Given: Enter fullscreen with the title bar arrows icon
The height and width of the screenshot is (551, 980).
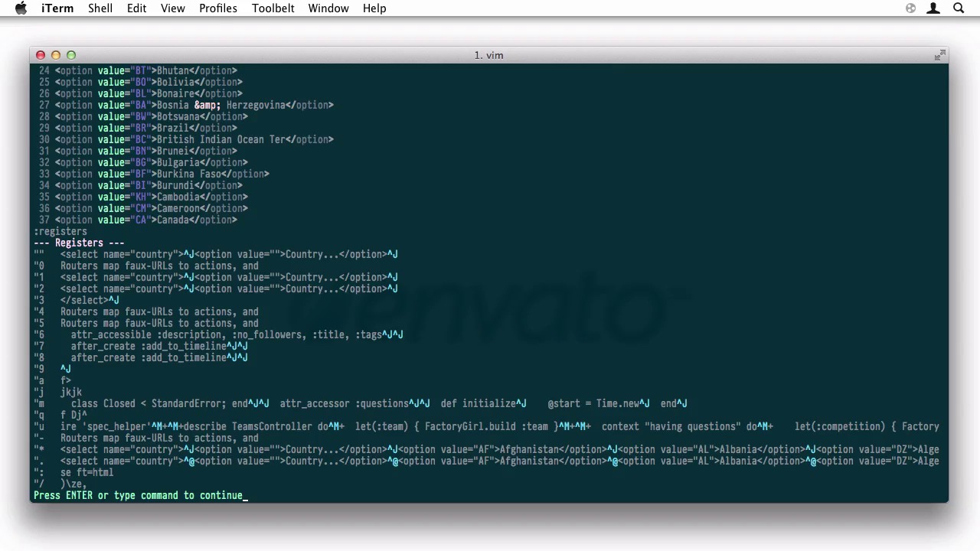Looking at the screenshot, I should (939, 55).
